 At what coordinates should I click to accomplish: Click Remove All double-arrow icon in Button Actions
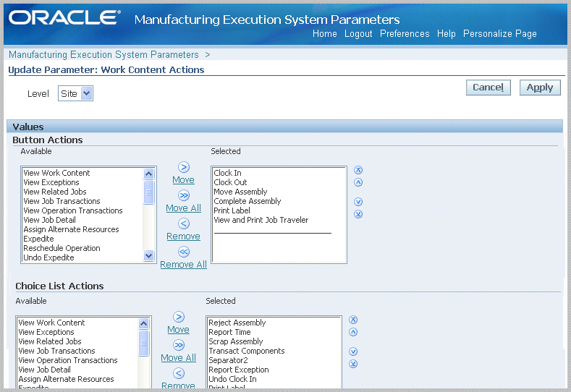[x=184, y=252]
